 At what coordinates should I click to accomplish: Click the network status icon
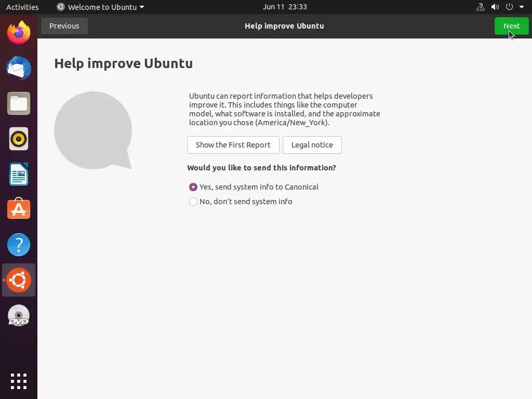coord(481,7)
